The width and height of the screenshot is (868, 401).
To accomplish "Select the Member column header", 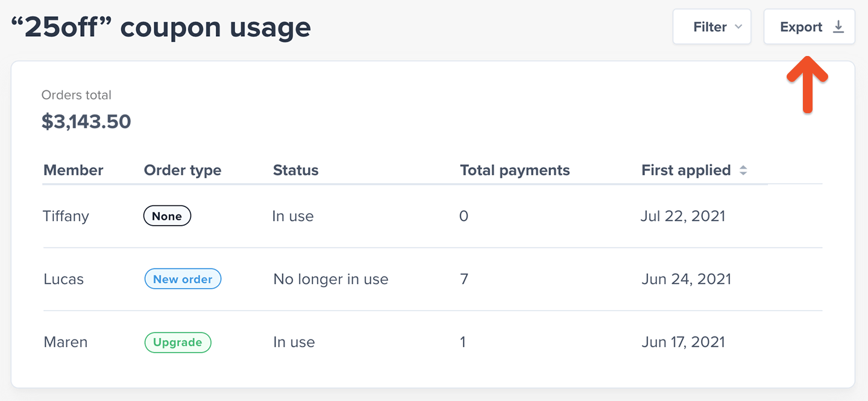I will [x=74, y=170].
